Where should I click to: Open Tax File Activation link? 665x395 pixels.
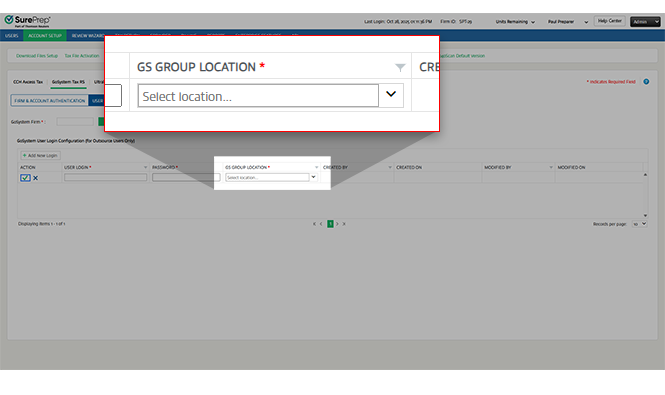(x=82, y=56)
